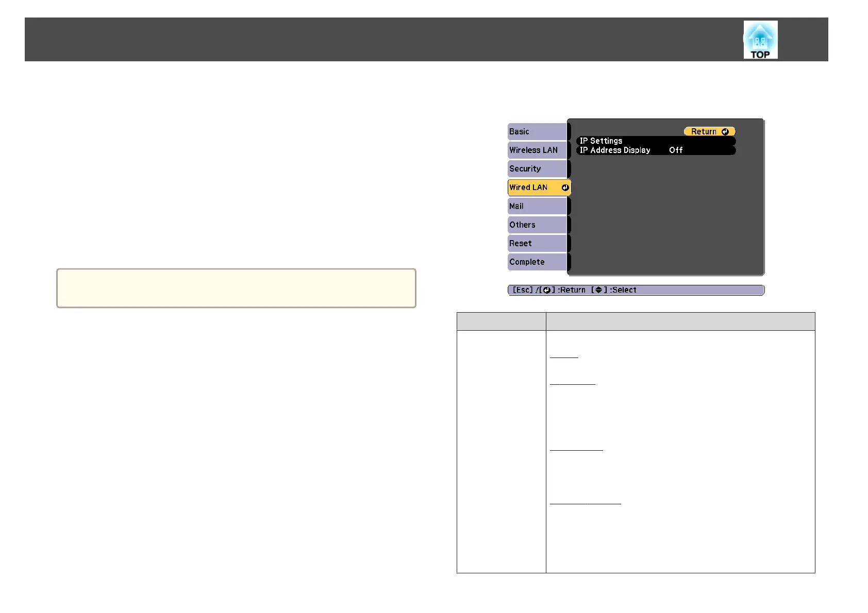Image resolution: width=868 pixels, height=613 pixels.
Task: Click the enter icon on Return button
Action: pos(725,131)
